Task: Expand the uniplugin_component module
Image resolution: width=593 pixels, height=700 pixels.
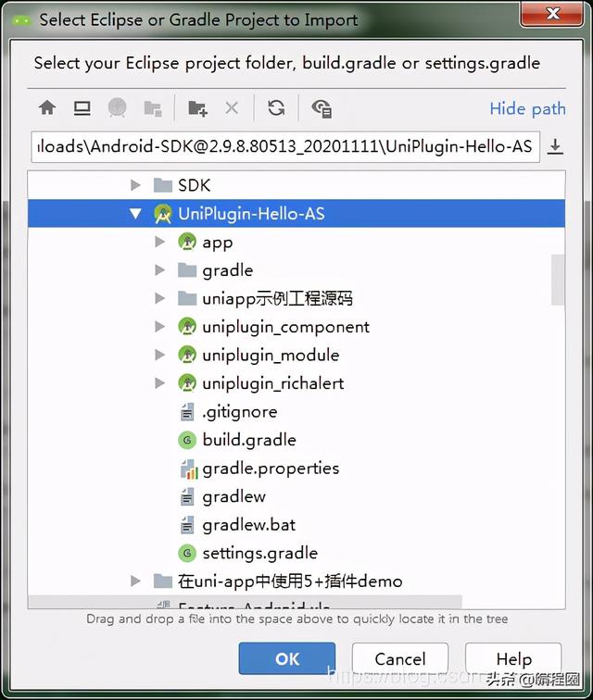Action: click(x=159, y=326)
